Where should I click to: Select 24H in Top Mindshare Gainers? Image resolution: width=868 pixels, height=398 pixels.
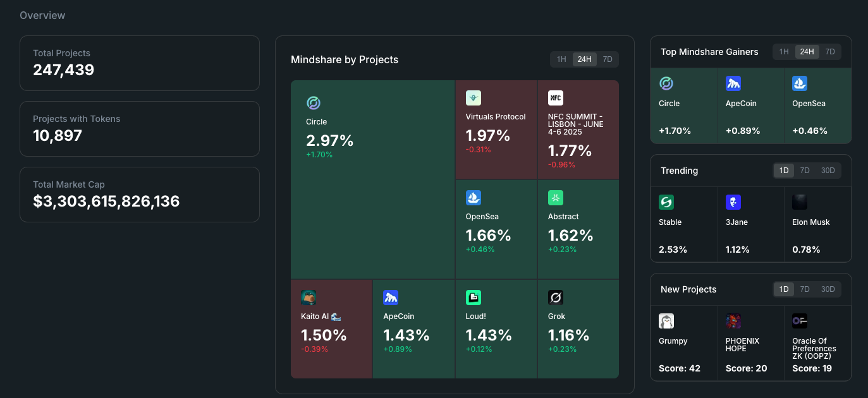[x=807, y=52]
